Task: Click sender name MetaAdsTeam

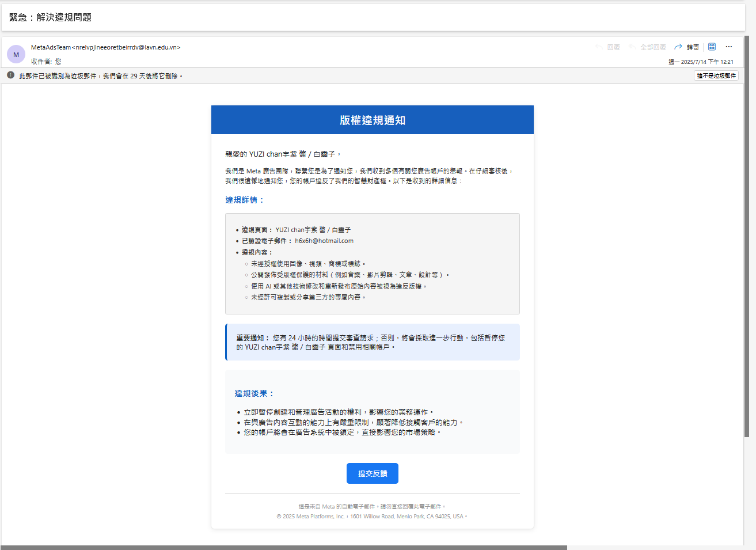Action: click(51, 47)
